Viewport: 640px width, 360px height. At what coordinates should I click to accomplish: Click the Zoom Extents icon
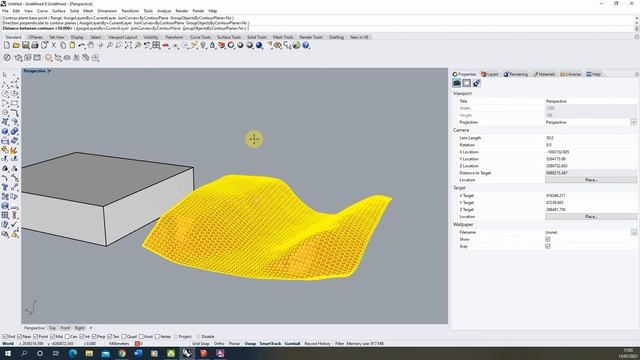(x=128, y=45)
